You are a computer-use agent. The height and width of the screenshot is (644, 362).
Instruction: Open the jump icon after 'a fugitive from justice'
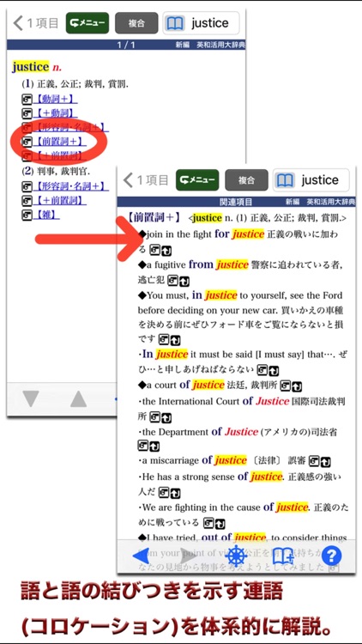pyautogui.click(x=173, y=281)
